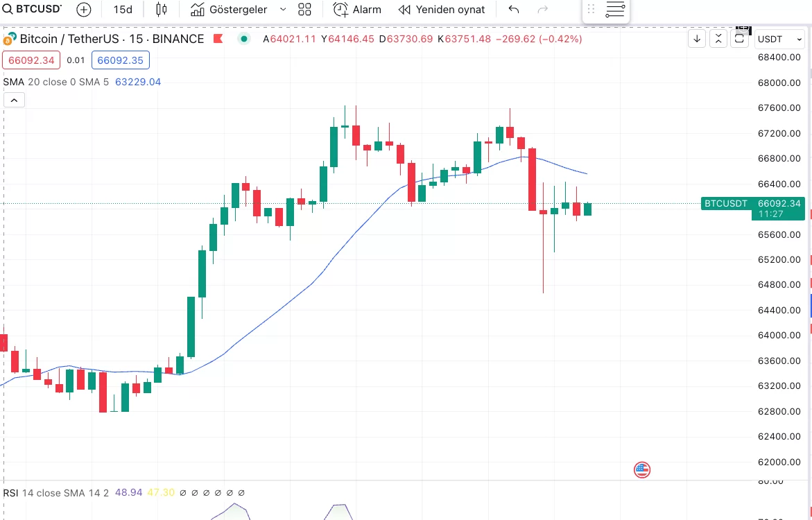Click the down arrow button above price scale
Viewport: 812px width, 520px height.
pos(697,39)
